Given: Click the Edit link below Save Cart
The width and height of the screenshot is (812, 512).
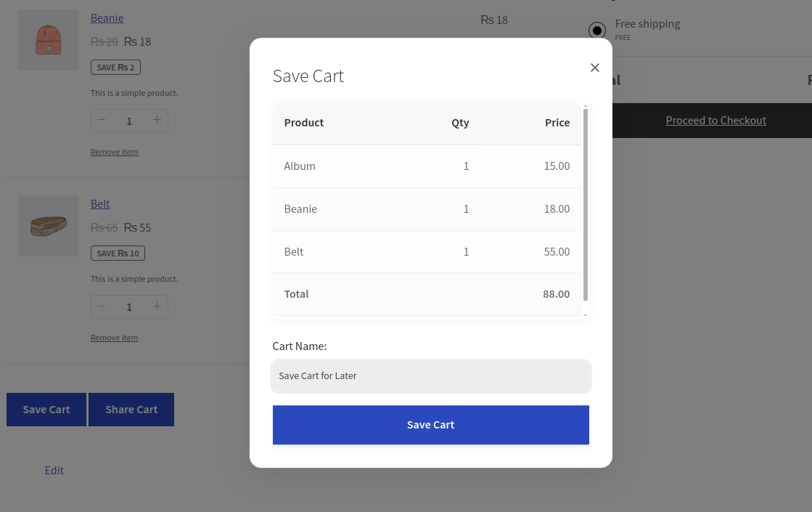Looking at the screenshot, I should [x=54, y=470].
